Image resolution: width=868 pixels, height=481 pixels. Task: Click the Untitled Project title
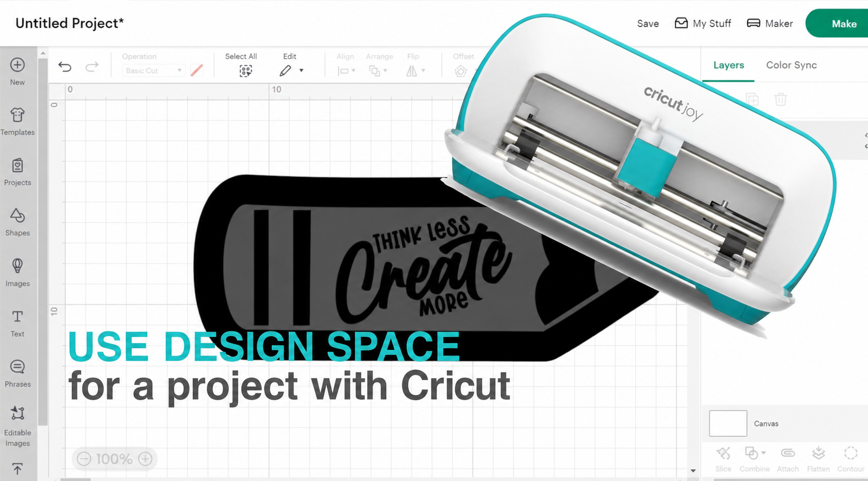tap(70, 23)
